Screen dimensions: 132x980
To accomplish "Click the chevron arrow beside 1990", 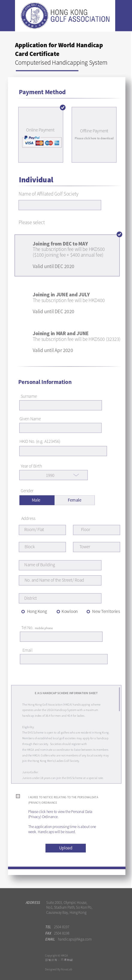I will pos(76,475).
